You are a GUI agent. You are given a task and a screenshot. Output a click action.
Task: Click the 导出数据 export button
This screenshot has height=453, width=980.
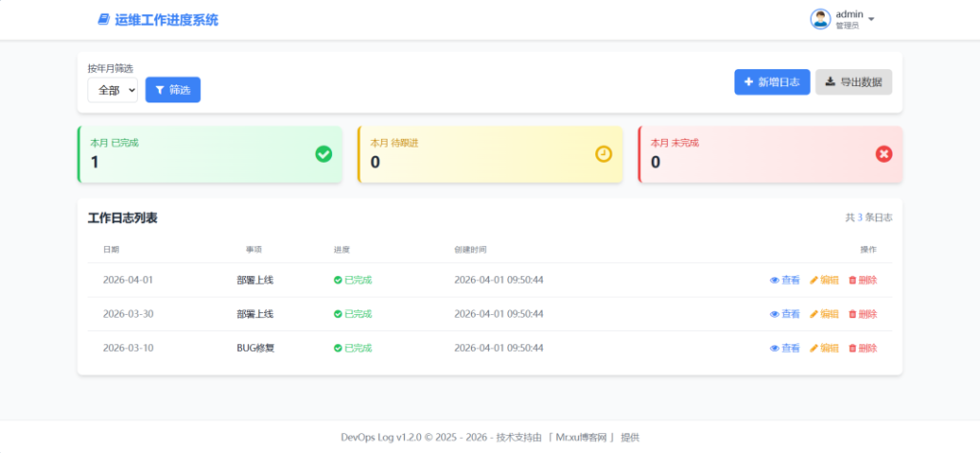pos(854,82)
